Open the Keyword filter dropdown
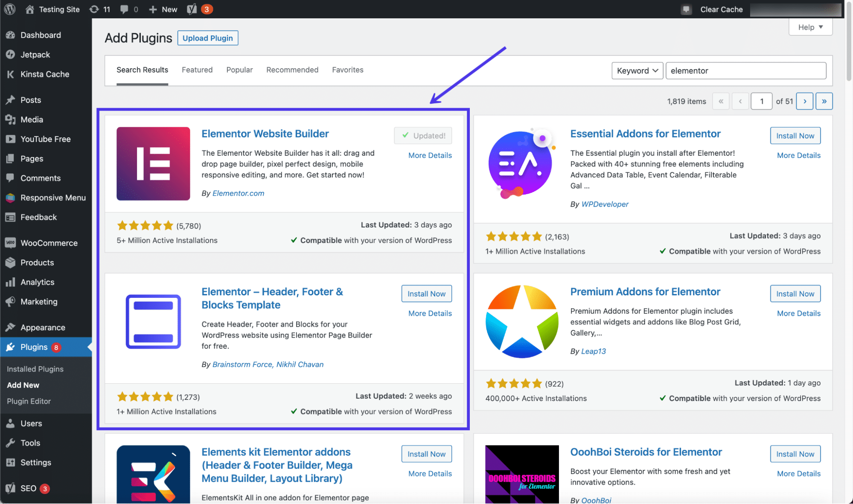 637,70
